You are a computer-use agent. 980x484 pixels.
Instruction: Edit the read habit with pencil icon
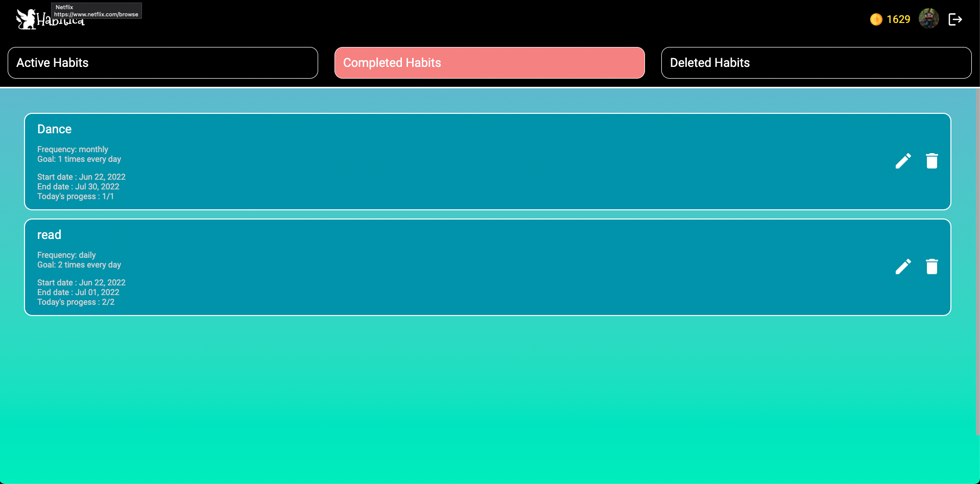(903, 266)
